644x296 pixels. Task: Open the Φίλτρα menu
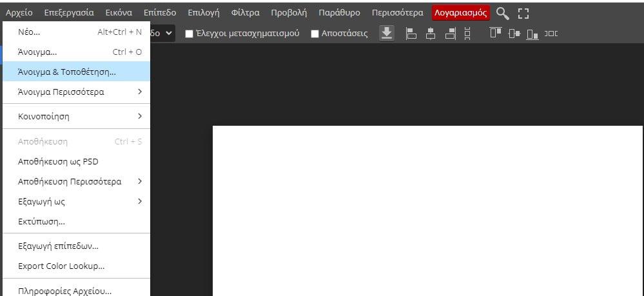coord(245,13)
